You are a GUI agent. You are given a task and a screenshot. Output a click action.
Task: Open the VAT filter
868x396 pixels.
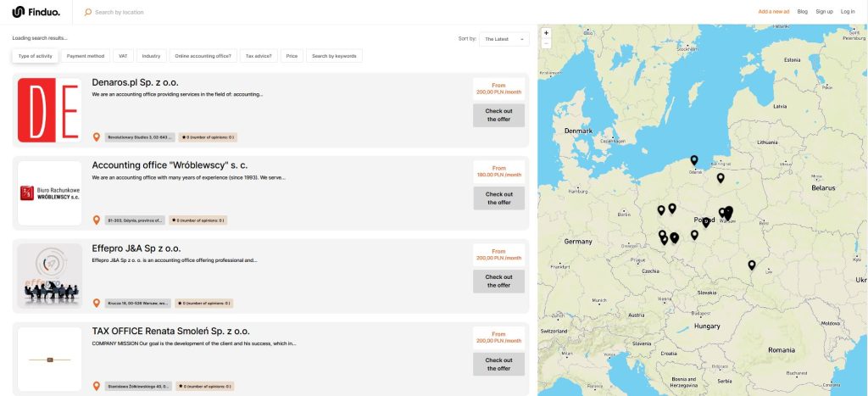123,56
